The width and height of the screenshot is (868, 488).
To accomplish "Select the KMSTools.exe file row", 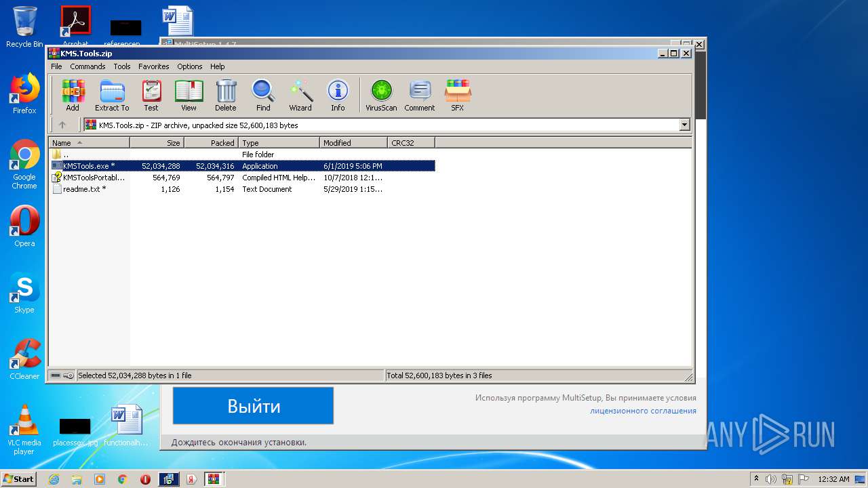I will [x=242, y=166].
